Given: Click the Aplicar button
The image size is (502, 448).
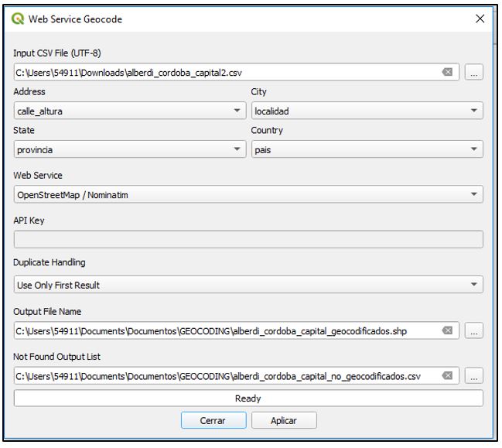Looking at the screenshot, I should (x=284, y=420).
